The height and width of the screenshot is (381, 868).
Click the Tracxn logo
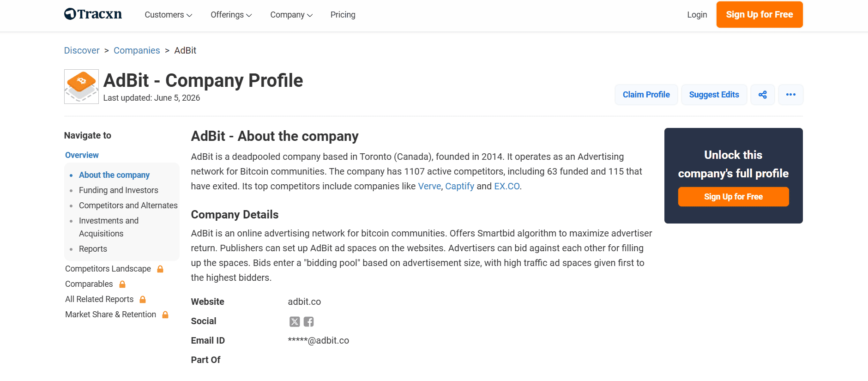coord(93,14)
